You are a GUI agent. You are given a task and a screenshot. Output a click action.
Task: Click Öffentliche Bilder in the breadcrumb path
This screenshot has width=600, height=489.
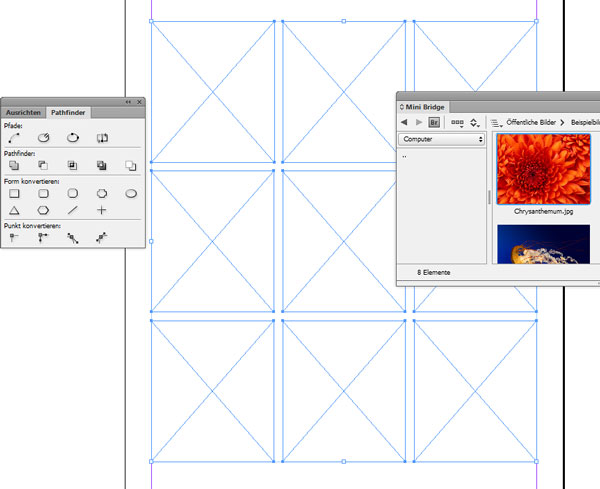(529, 122)
